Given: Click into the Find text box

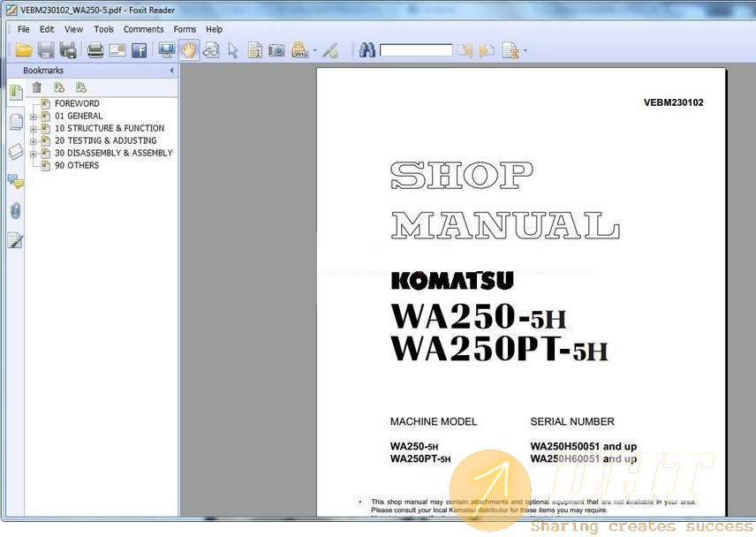Looking at the screenshot, I should pos(416,50).
